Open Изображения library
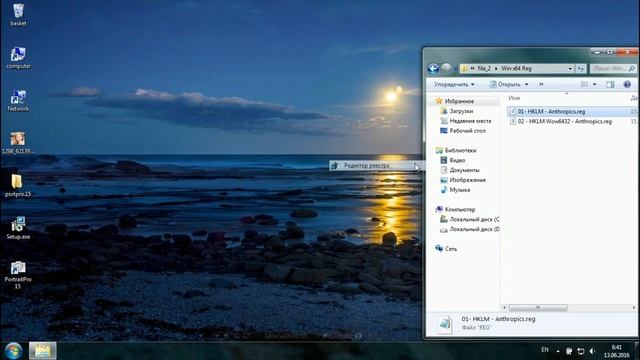The image size is (640, 360). click(467, 180)
